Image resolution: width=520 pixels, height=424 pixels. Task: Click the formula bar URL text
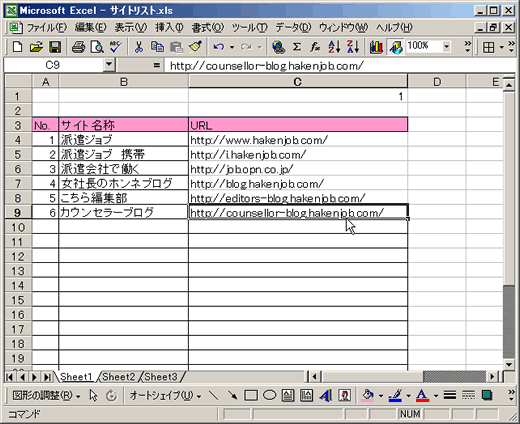[x=267, y=66]
